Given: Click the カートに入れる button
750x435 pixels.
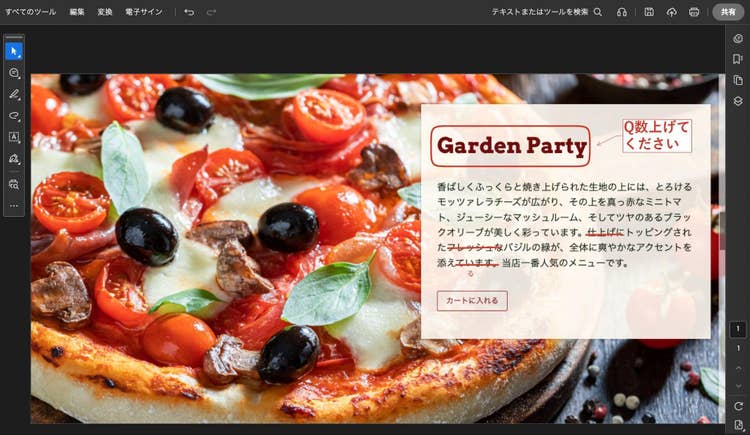Looking at the screenshot, I should tap(472, 301).
